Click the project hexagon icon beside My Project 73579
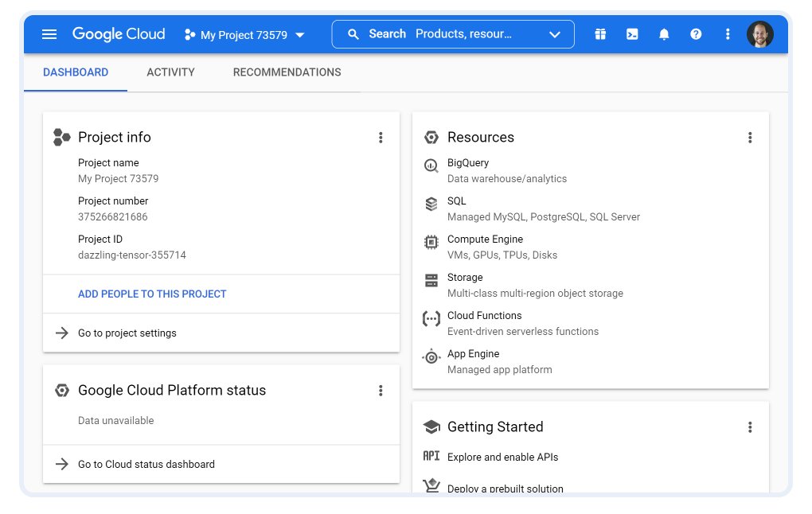This screenshot has width=812, height=514. tap(190, 35)
